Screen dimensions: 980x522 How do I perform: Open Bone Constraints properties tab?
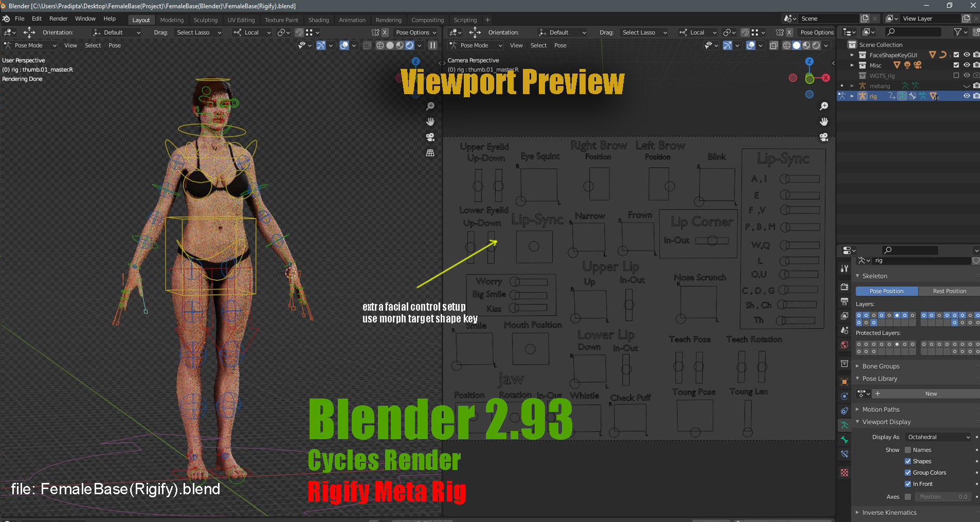844,454
